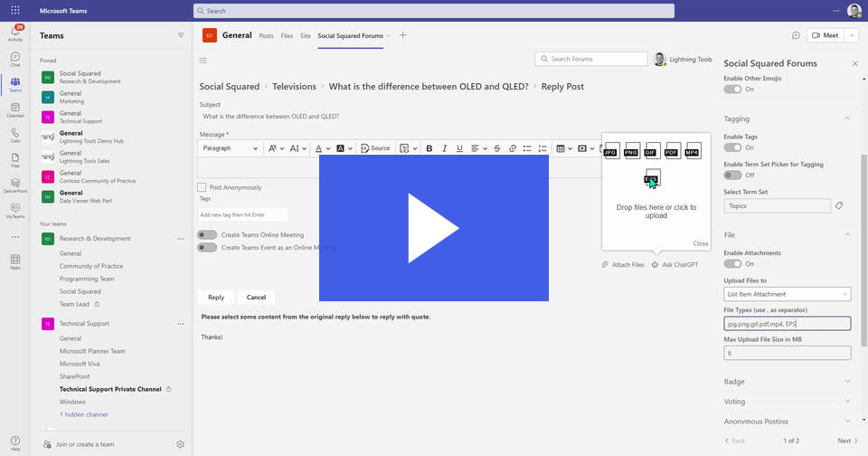The image size is (868, 456).
Task: Click the forum hamburger menu icon
Action: 203,61
